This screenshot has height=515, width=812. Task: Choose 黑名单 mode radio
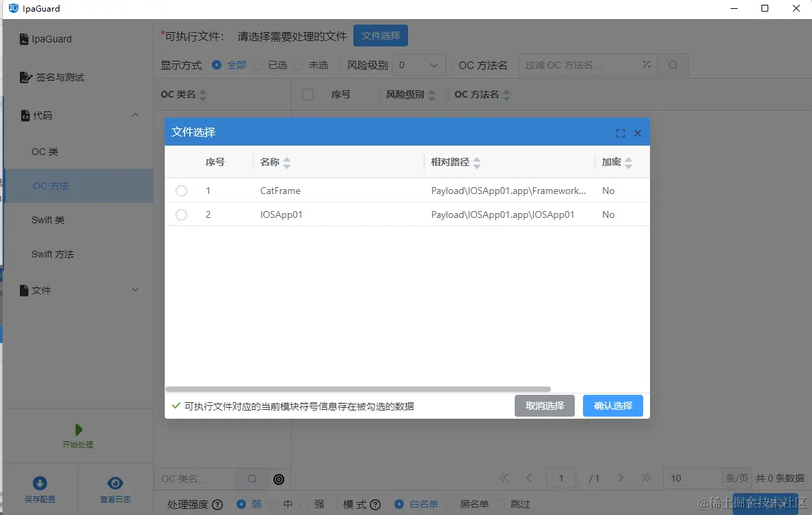(450, 504)
